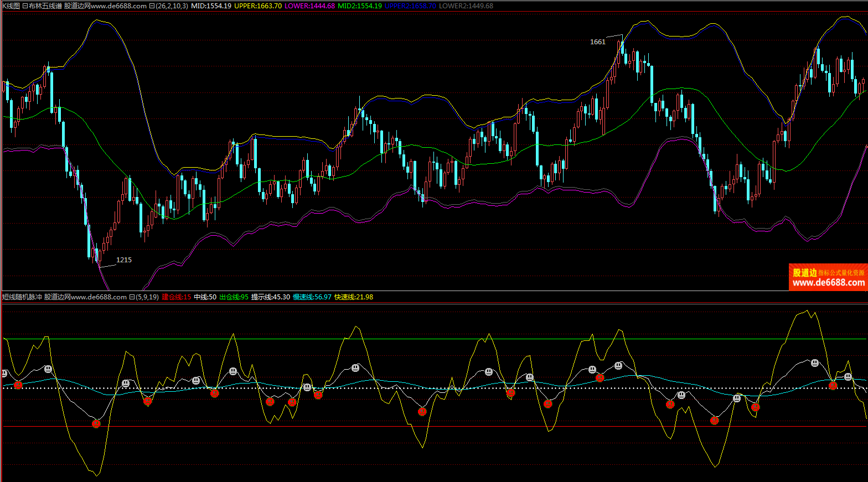
Task: Click the rightmost white face marker in the oscillator
Action: point(848,376)
